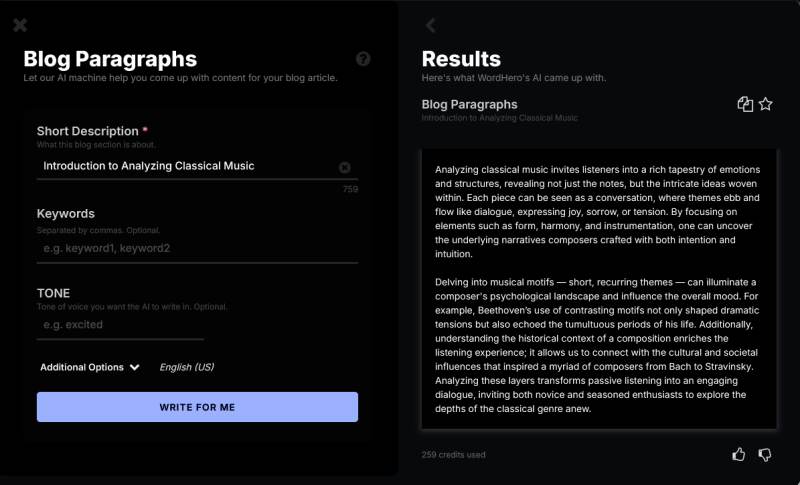Give the result a thumbs down

pyautogui.click(x=765, y=454)
